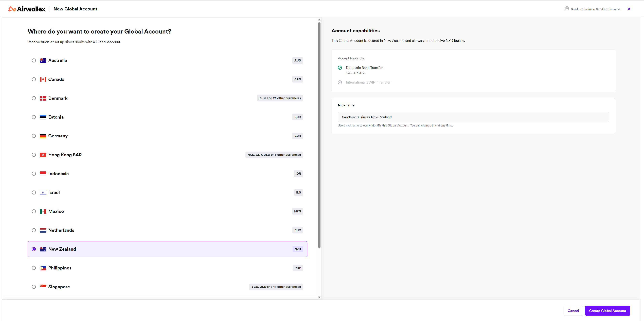Screen dimensions: 644x321
Task: Select the Germany radio button
Action: tap(34, 136)
